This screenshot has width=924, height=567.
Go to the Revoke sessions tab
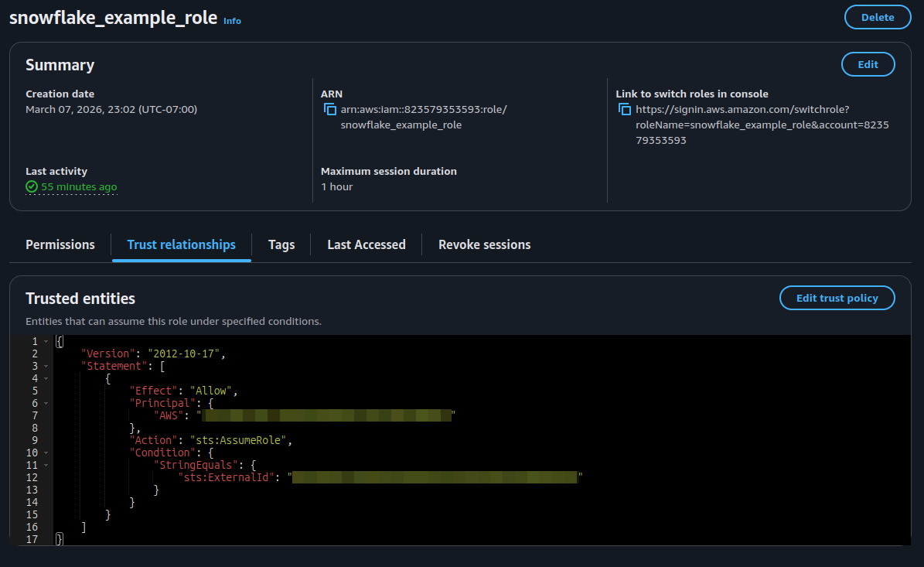point(484,244)
